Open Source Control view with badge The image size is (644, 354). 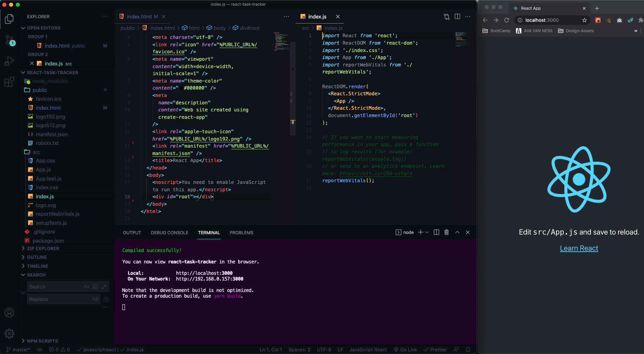(x=9, y=40)
